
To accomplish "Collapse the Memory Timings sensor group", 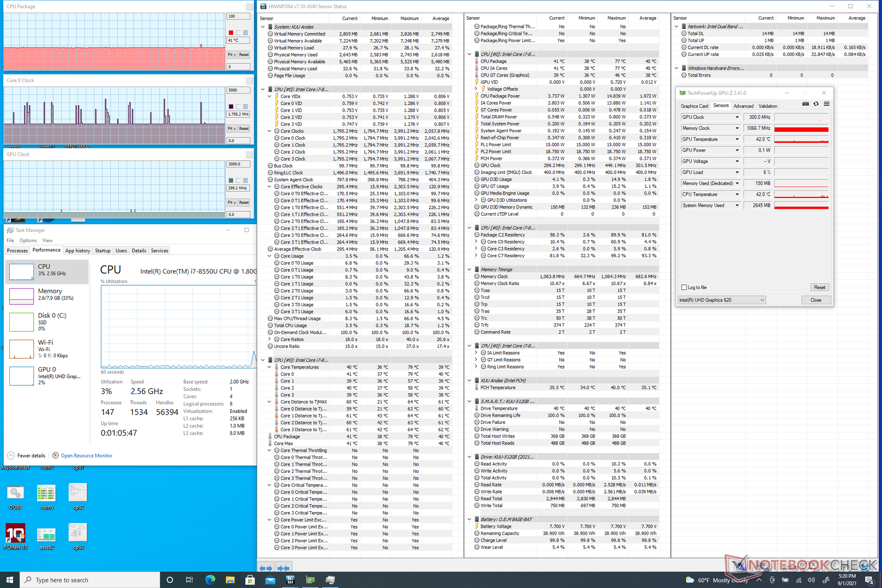I will tap(469, 269).
